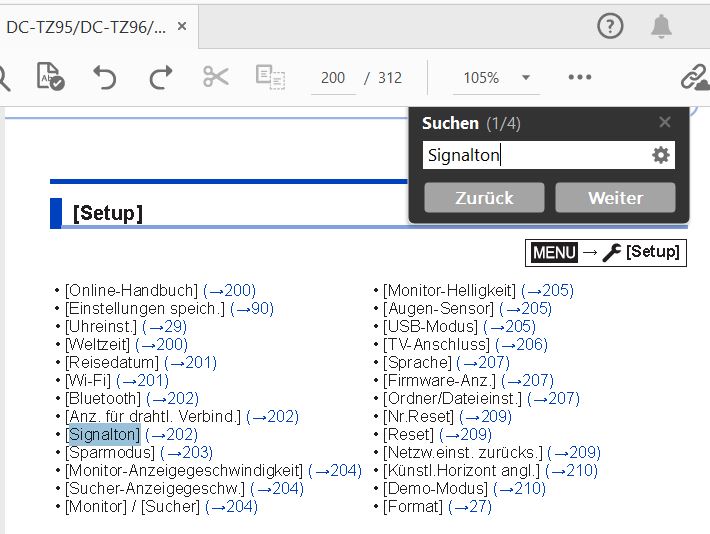Click the search text field containing Signalton

pos(535,155)
